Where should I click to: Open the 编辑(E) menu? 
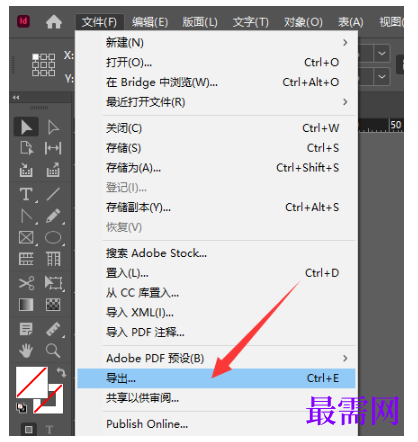click(150, 22)
